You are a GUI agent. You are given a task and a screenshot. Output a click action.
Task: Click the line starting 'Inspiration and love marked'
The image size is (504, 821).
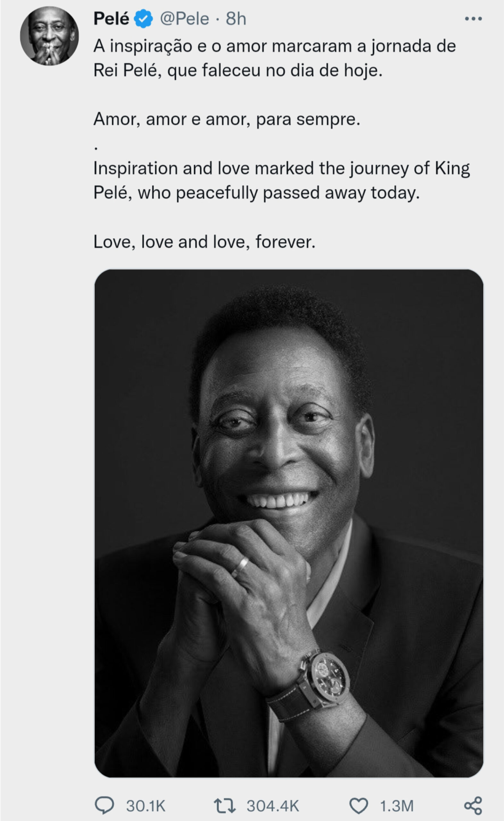pyautogui.click(x=281, y=168)
